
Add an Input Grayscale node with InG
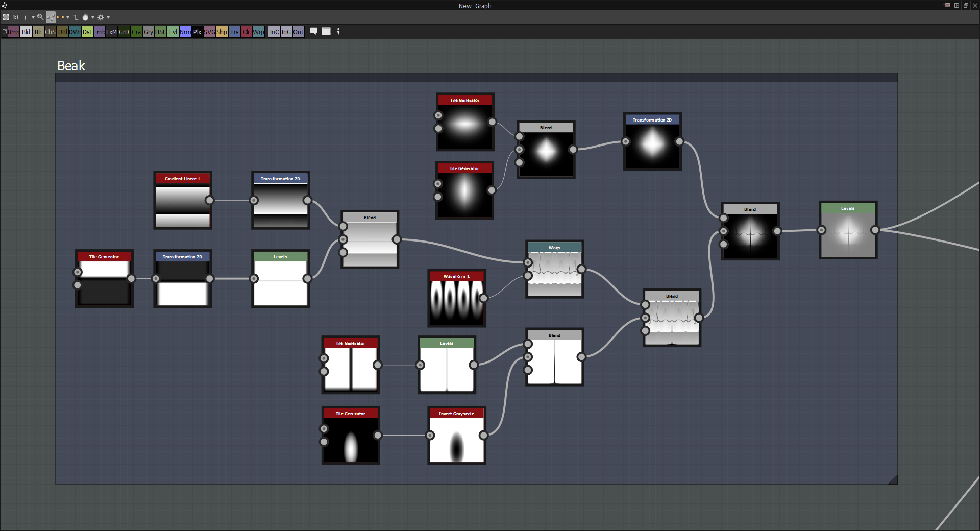[x=286, y=32]
